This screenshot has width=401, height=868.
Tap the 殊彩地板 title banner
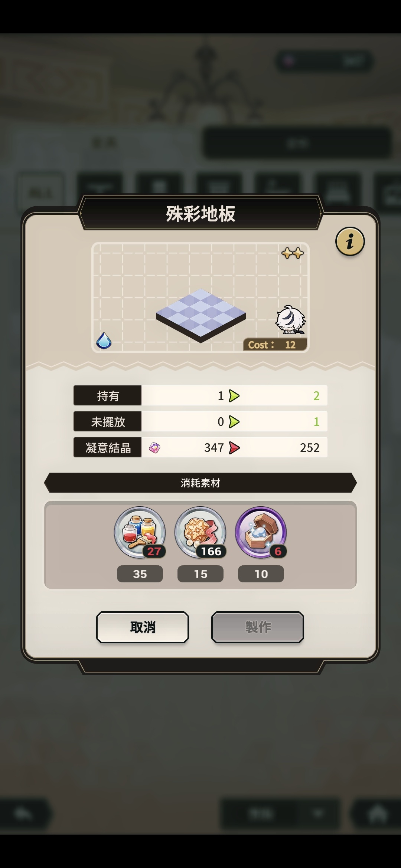(200, 214)
